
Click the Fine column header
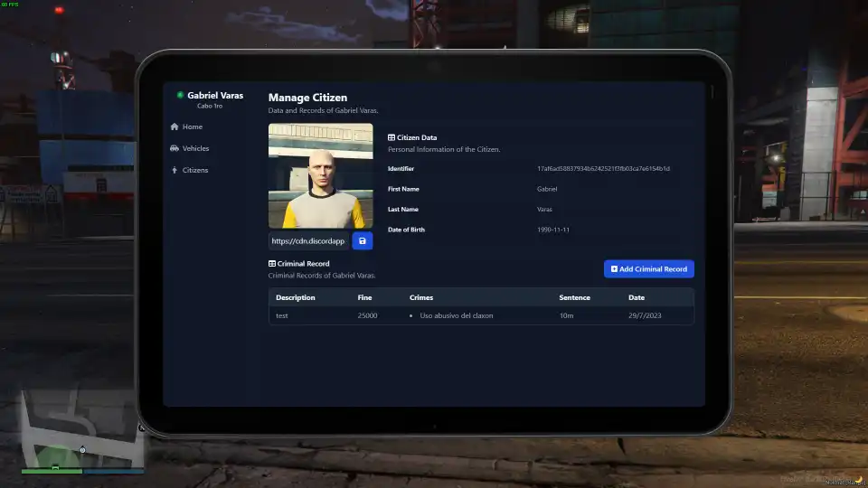364,297
